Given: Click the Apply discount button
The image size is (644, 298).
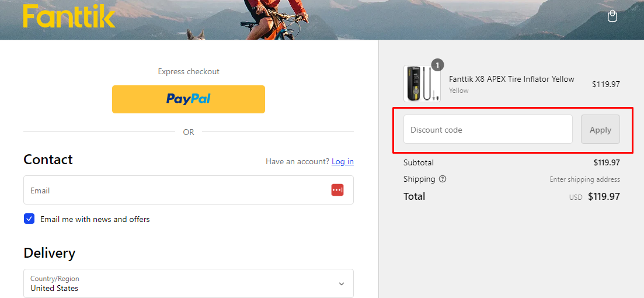Looking at the screenshot, I should pyautogui.click(x=600, y=130).
